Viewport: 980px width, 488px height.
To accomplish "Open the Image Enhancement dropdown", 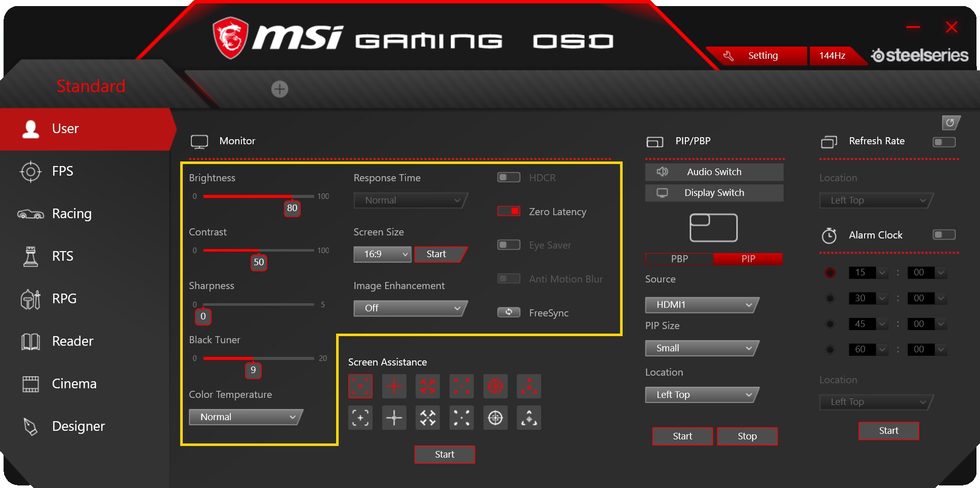I will 411,308.
